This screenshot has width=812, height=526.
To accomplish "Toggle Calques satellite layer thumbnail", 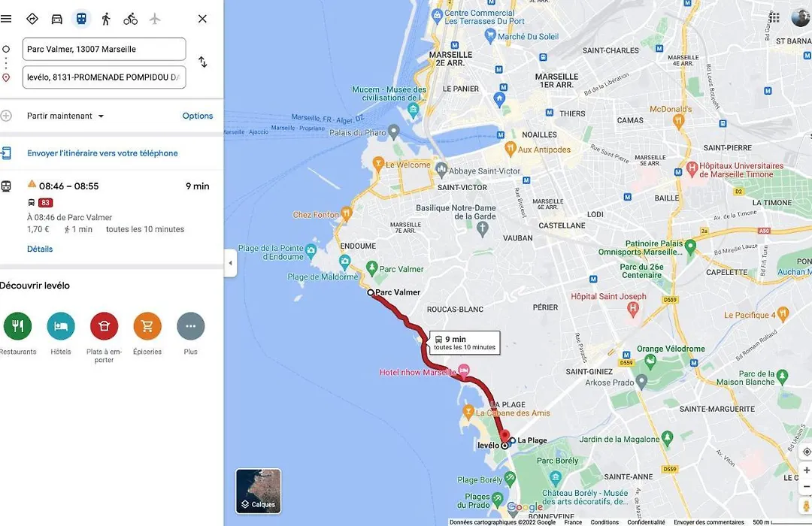I will coord(259,491).
